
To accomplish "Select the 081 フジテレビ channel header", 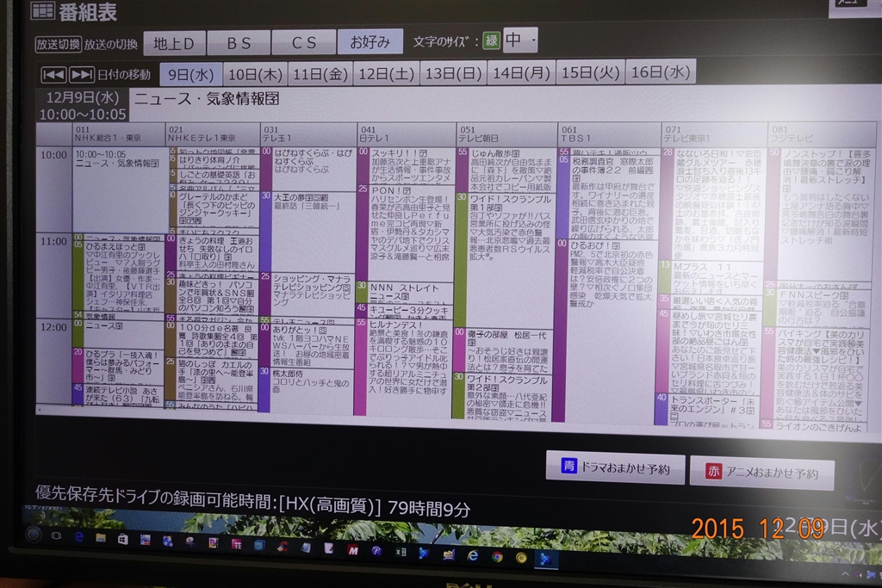I will 822,133.
